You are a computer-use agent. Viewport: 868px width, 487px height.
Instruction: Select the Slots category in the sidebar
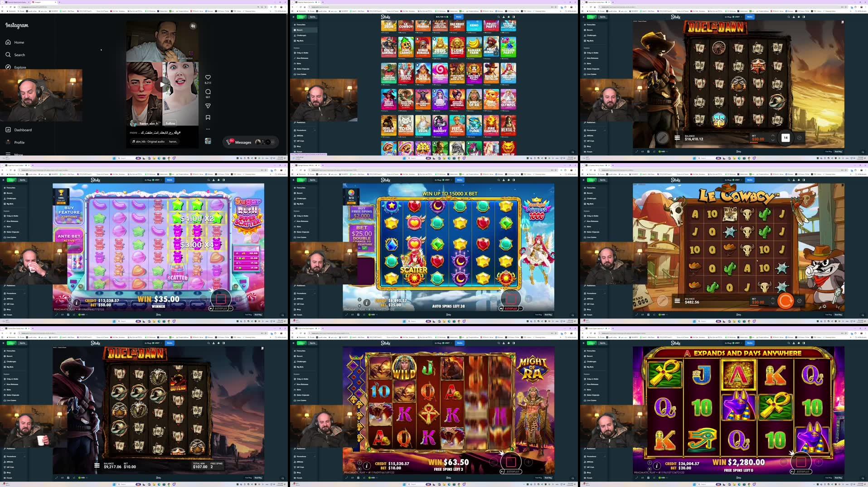tap(298, 63)
